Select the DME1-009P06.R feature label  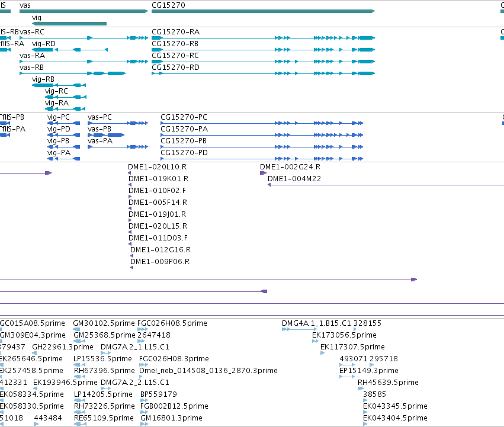160,262
